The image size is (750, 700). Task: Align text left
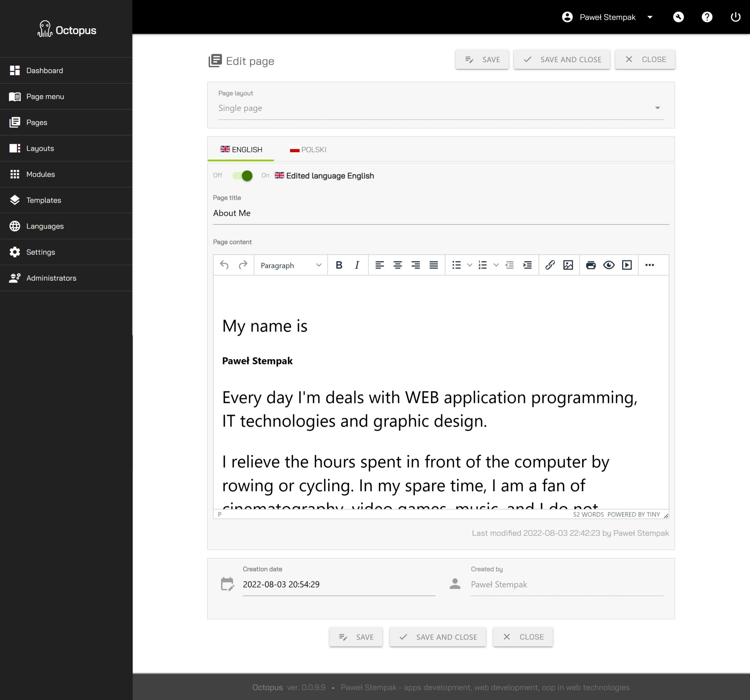(x=380, y=265)
